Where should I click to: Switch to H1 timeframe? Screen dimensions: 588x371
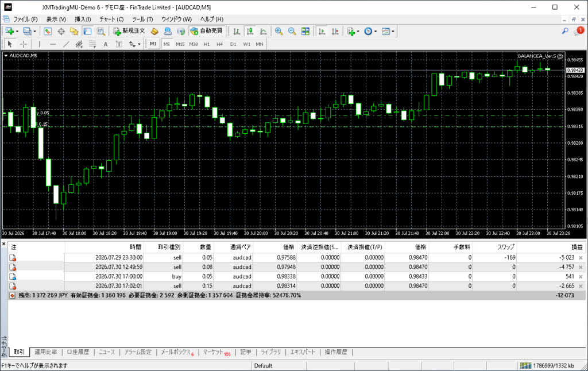[x=207, y=44]
